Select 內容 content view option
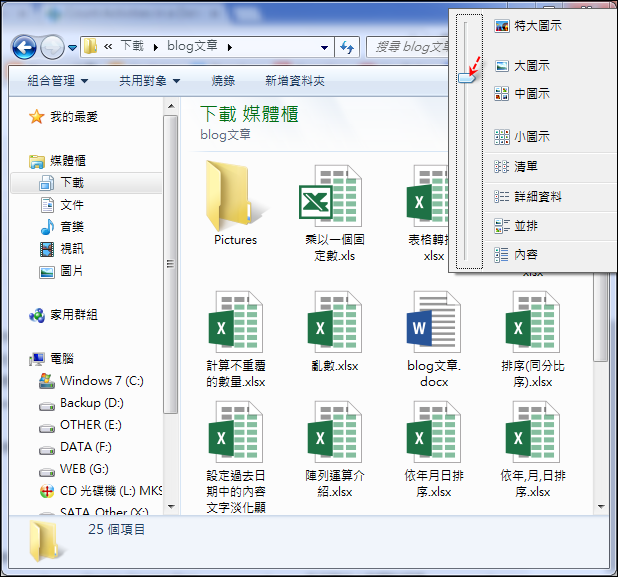The height and width of the screenshot is (577, 618). (x=516, y=255)
